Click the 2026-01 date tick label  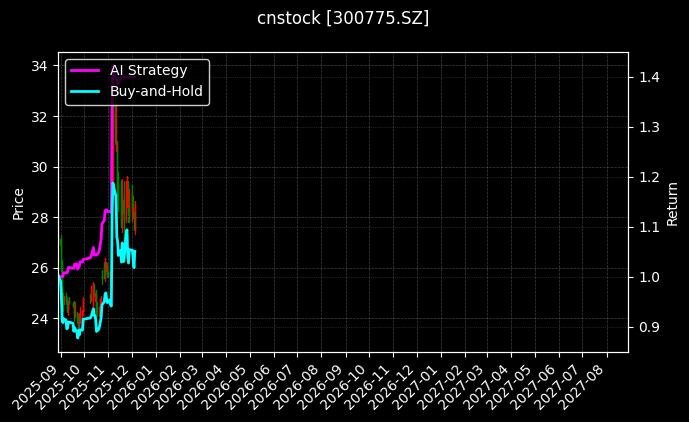click(134, 383)
